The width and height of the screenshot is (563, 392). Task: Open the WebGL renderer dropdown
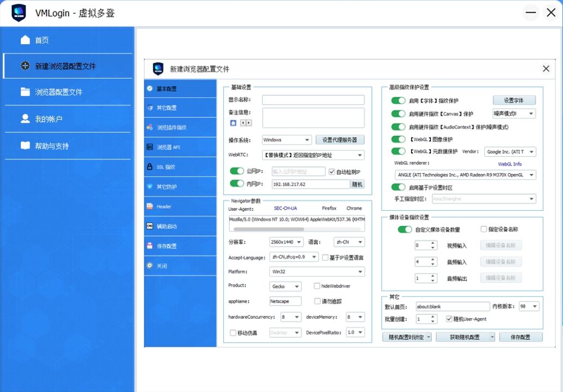[x=465, y=175]
